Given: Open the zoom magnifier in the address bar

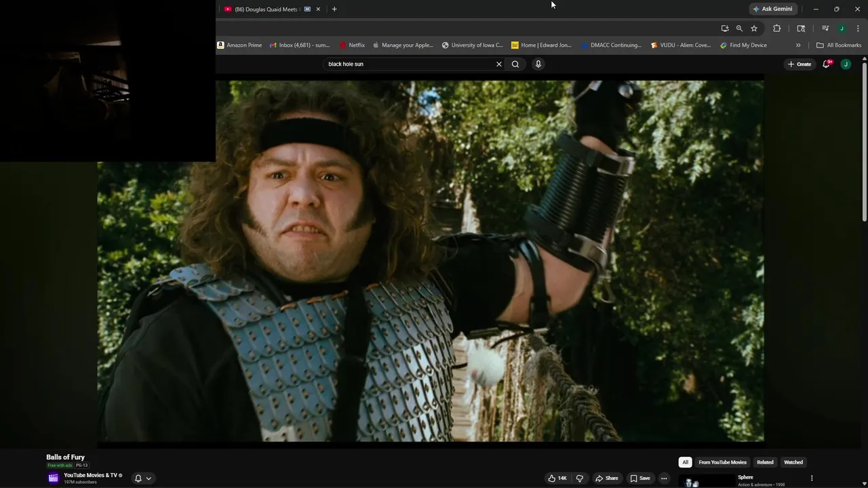Looking at the screenshot, I should [739, 28].
